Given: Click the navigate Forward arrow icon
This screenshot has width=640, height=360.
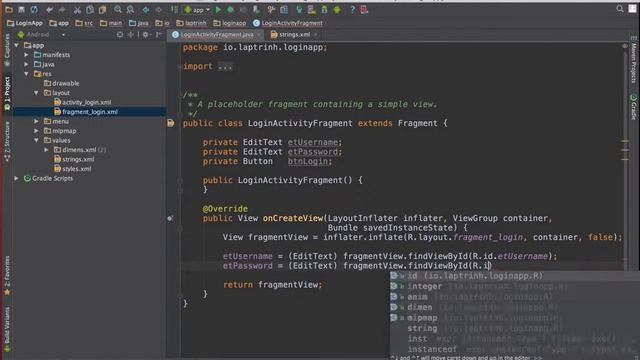Looking at the screenshot, I should tap(158, 9).
